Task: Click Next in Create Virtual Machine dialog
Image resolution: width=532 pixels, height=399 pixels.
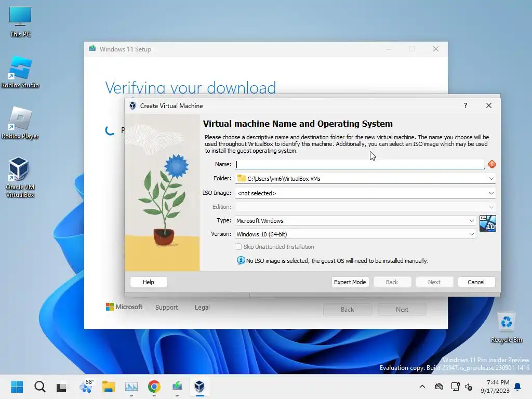Action: pyautogui.click(x=434, y=282)
